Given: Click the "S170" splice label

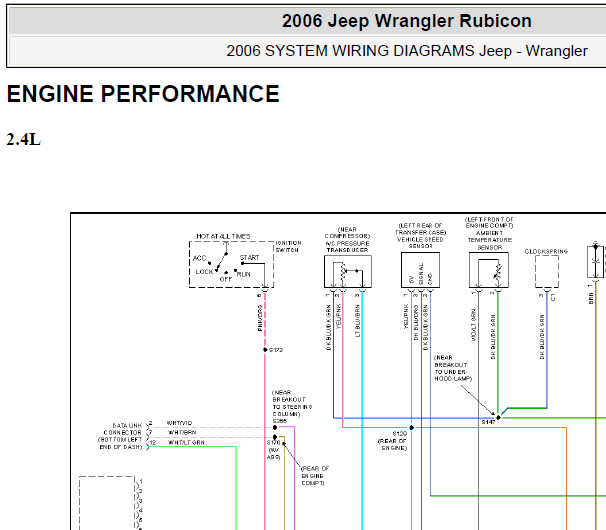Looking at the screenshot, I should point(273,443).
